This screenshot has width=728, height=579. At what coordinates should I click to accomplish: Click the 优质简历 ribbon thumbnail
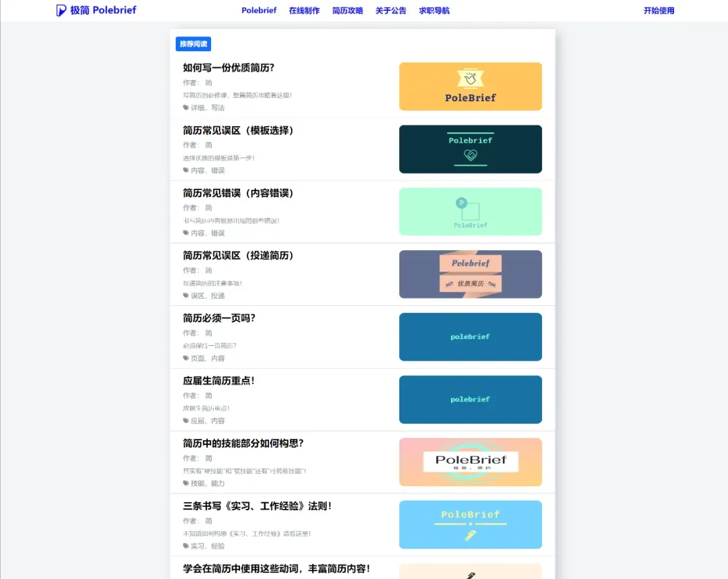pyautogui.click(x=471, y=274)
